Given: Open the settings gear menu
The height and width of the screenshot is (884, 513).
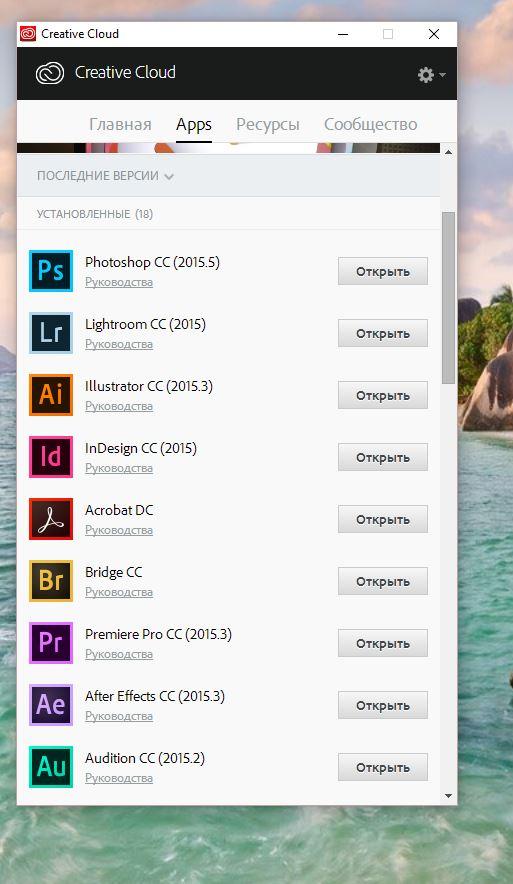Looking at the screenshot, I should tap(431, 74).
